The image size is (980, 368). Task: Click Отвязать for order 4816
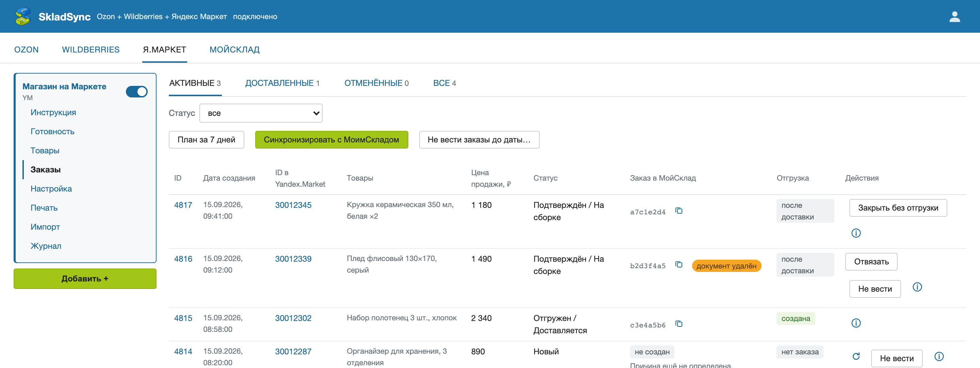point(871,262)
